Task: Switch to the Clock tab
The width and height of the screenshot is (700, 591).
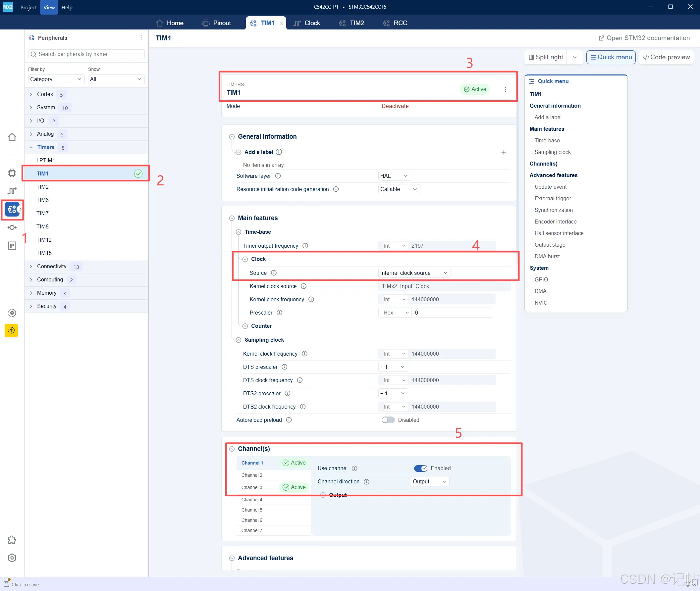Action: click(307, 23)
